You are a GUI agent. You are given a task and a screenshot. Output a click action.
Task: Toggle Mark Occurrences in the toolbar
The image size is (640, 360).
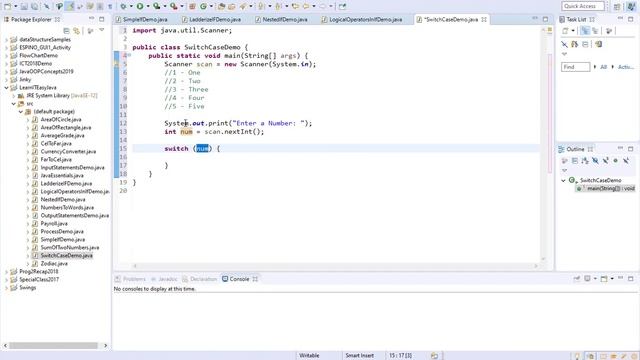pos(70,6)
